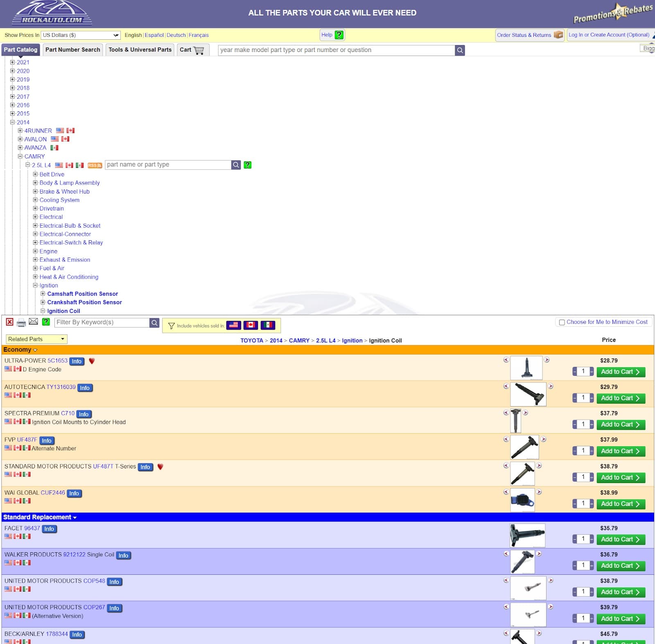Open Info for SPECTRA PREMIUM C710

point(84,414)
